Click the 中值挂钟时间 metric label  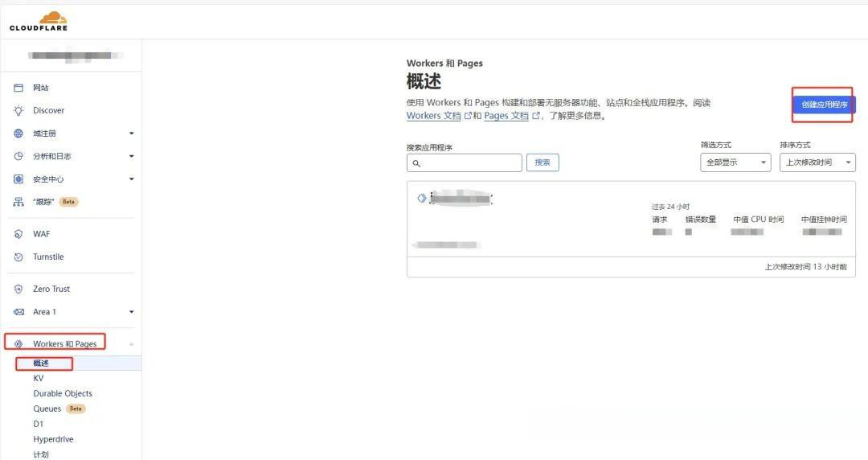pyautogui.click(x=824, y=220)
